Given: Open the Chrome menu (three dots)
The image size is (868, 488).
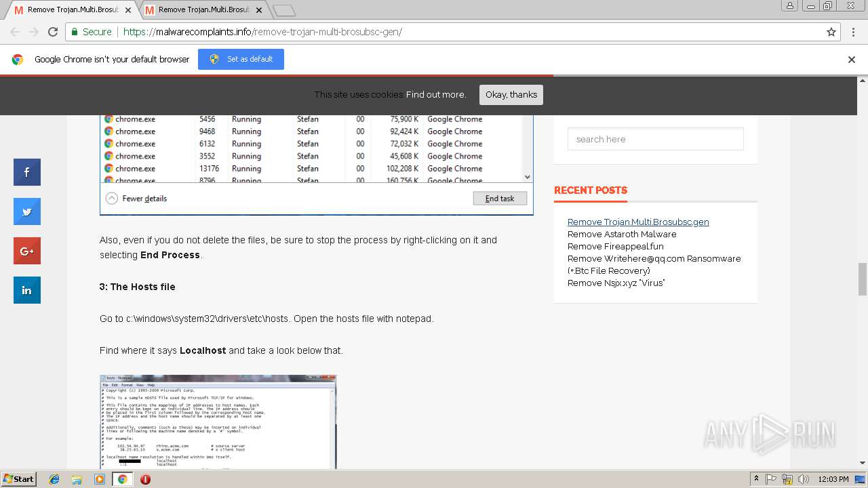Looking at the screenshot, I should pos(852,32).
